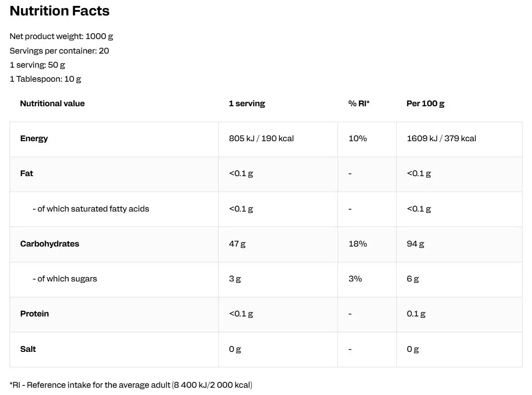Click the Salt row label
The height and width of the screenshot is (395, 532).
[x=28, y=349]
